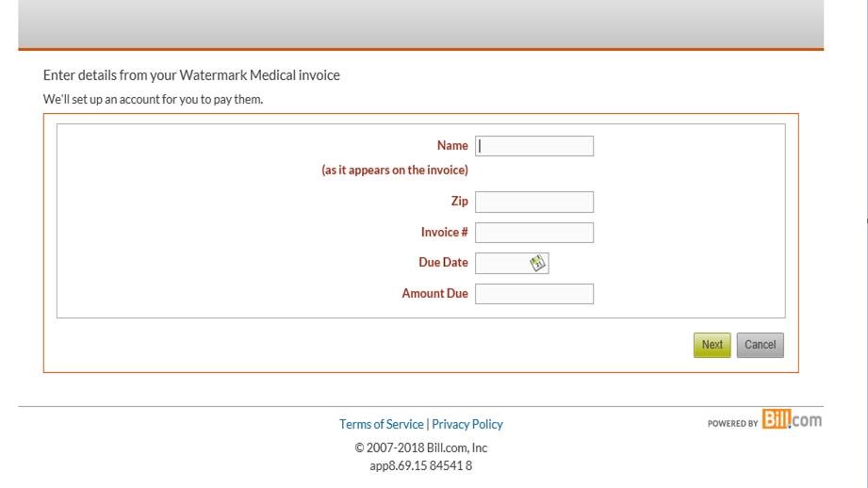Viewport: 868px width, 488px height.
Task: Click the copyright text '© 2007-2018 Bill.com, Inc'
Action: pos(420,447)
